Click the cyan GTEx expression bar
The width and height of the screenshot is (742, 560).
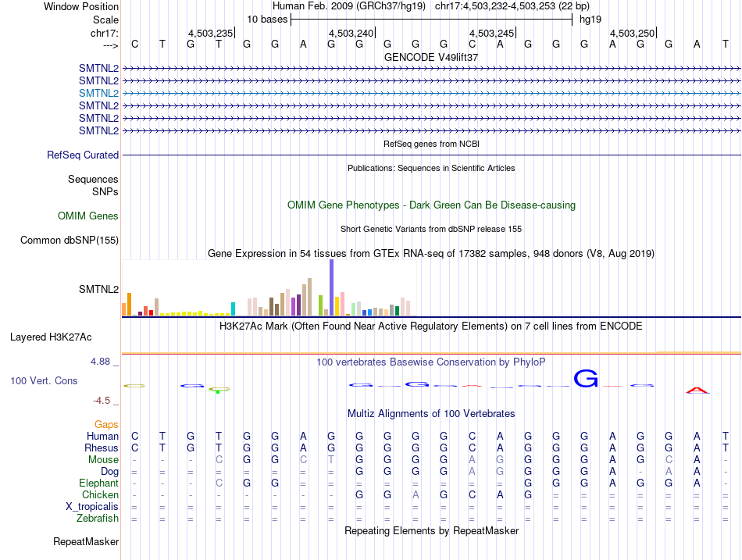pyautogui.click(x=233, y=309)
